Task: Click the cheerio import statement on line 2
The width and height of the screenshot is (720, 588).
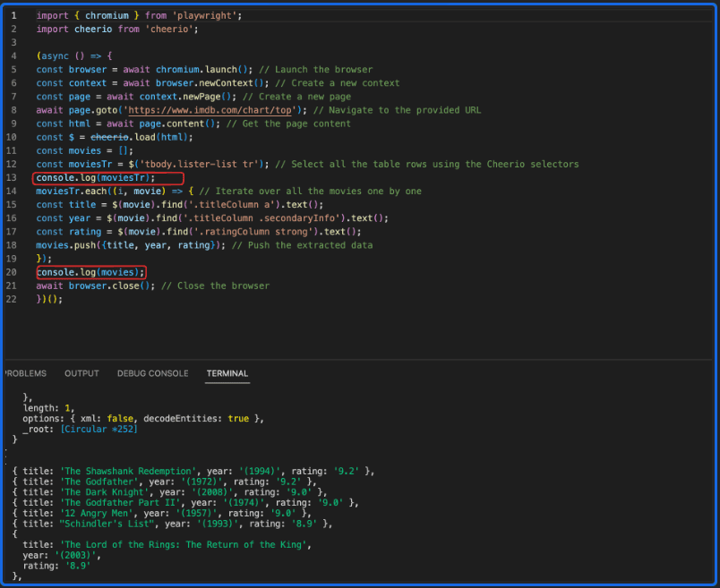Action: (116, 29)
